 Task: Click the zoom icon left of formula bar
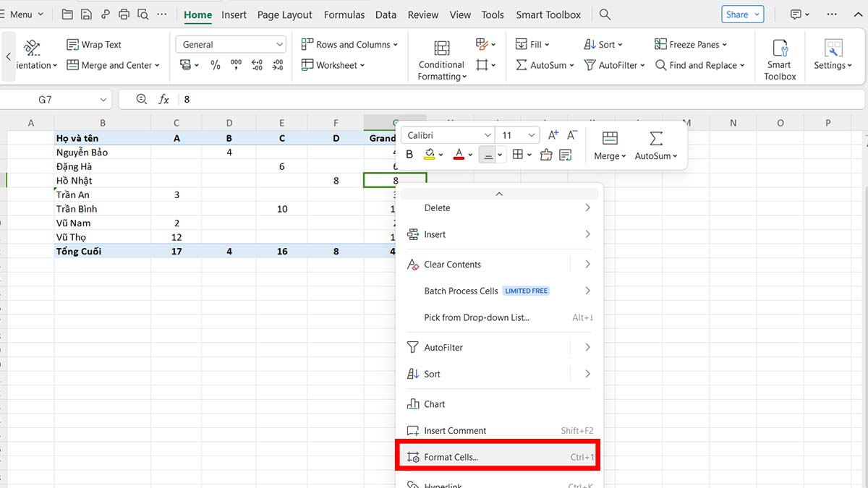[141, 100]
